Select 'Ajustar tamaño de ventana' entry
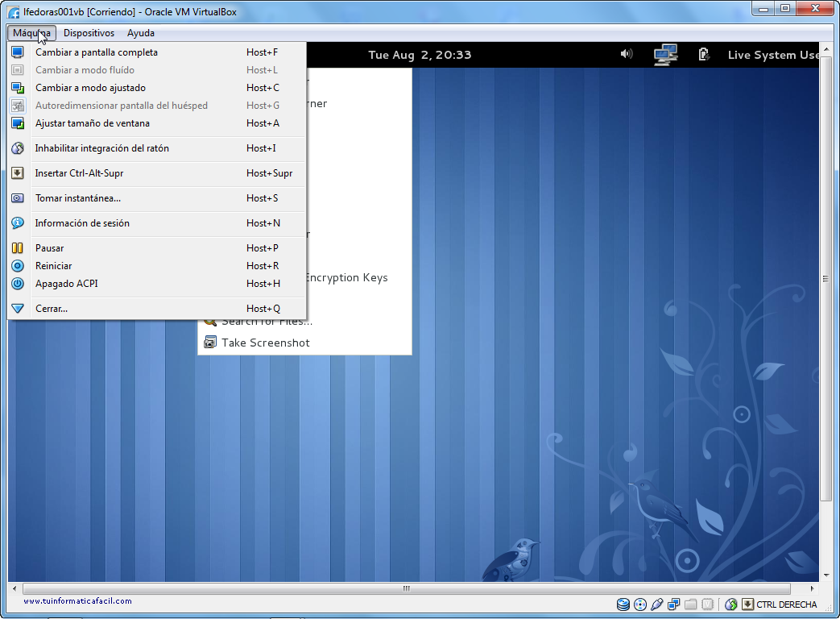 (156, 123)
